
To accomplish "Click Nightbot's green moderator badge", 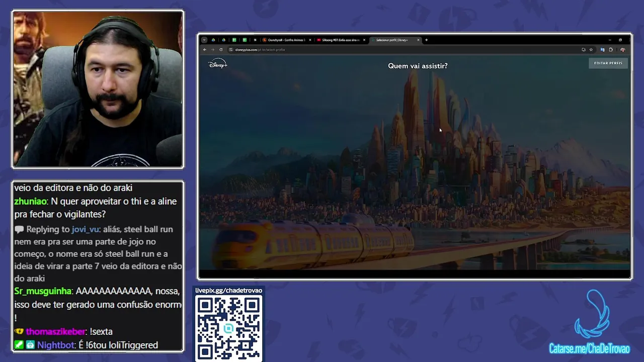I will pos(19,345).
